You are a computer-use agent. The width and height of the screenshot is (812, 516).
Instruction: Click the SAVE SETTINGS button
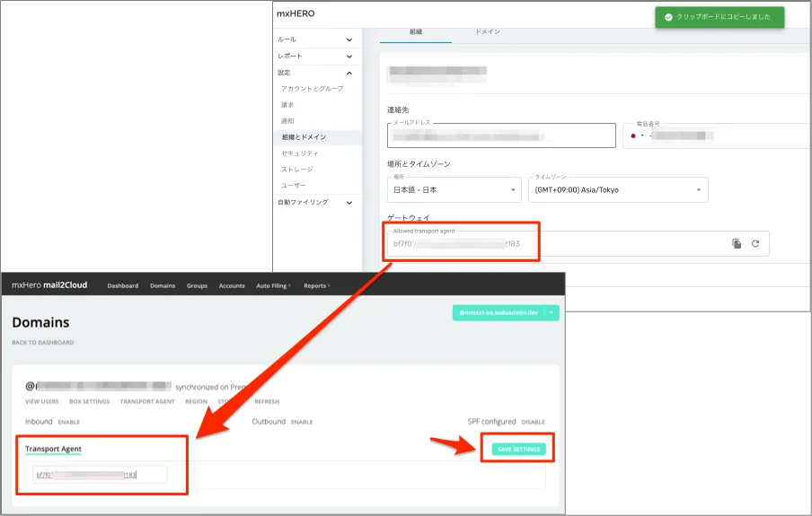[x=518, y=450]
